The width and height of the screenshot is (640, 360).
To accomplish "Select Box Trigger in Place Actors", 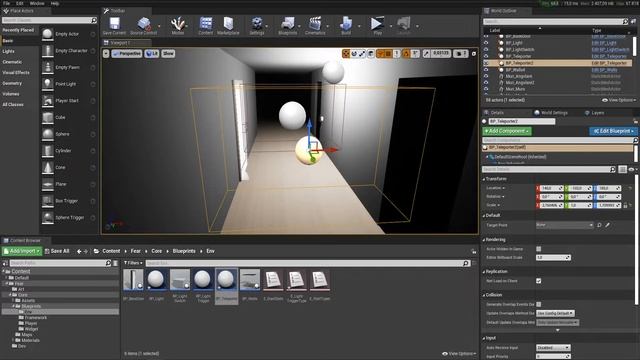I will [x=69, y=201].
